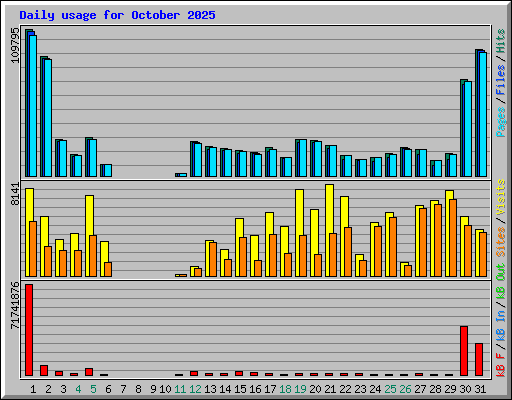Click the cyan Pages bar for day 30

click(x=468, y=129)
